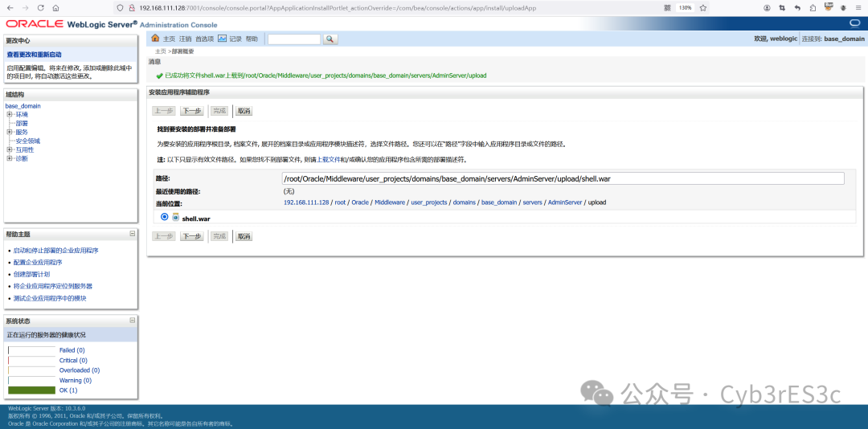Select 安全领域 in the domain tree
This screenshot has width=868, height=429.
tap(27, 141)
